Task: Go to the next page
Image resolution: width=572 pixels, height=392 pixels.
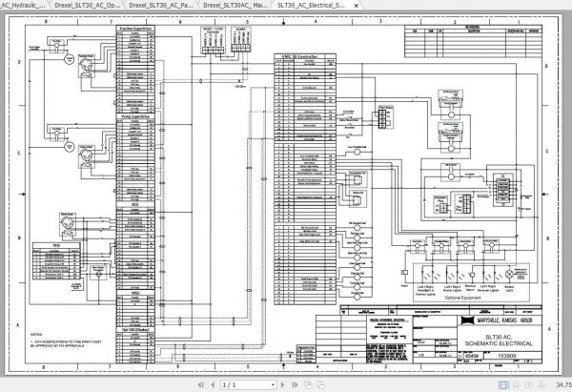Action: (282, 384)
